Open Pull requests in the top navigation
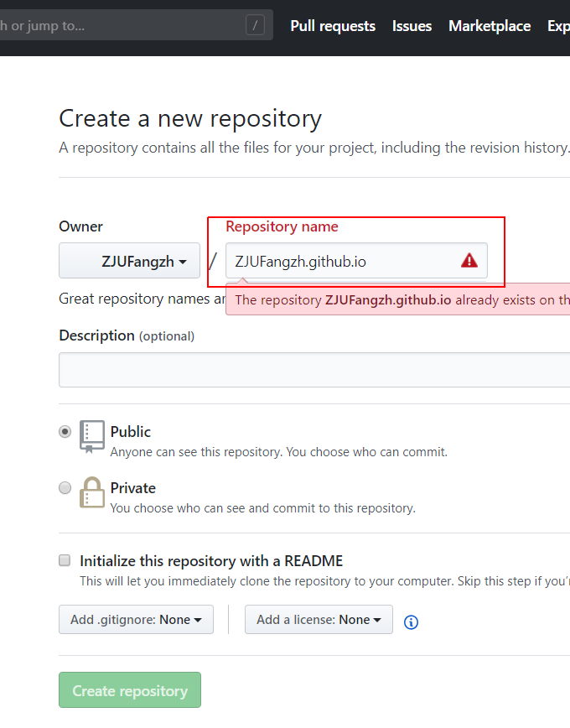570x728 pixels. tap(333, 26)
